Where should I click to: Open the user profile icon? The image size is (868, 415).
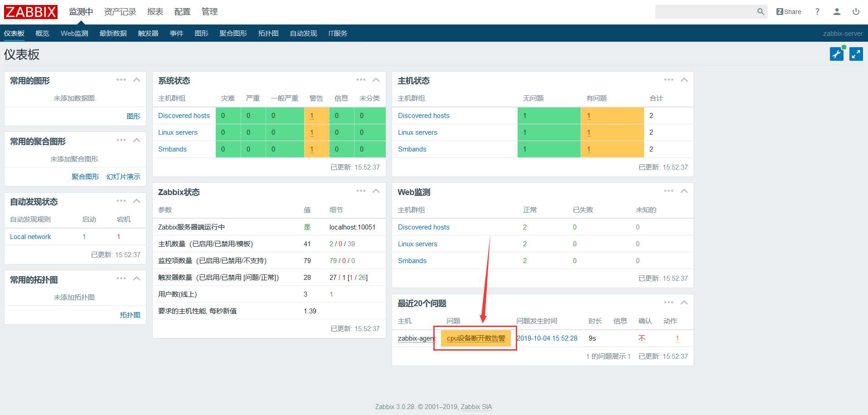[x=837, y=12]
